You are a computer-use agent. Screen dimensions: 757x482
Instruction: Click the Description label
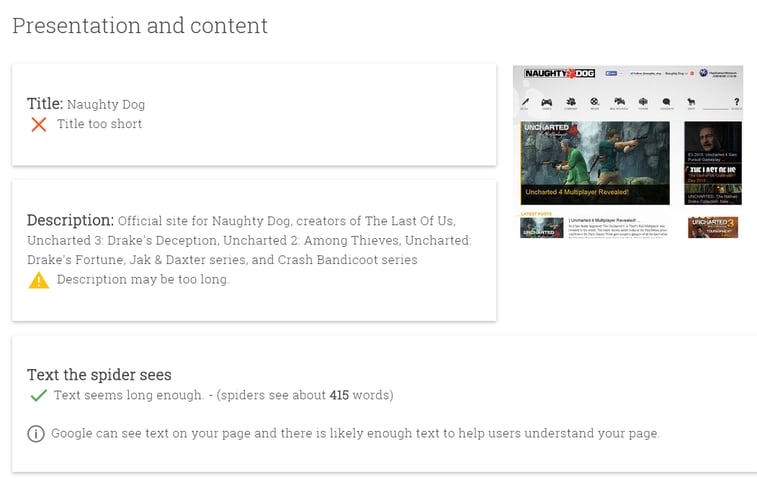point(70,221)
